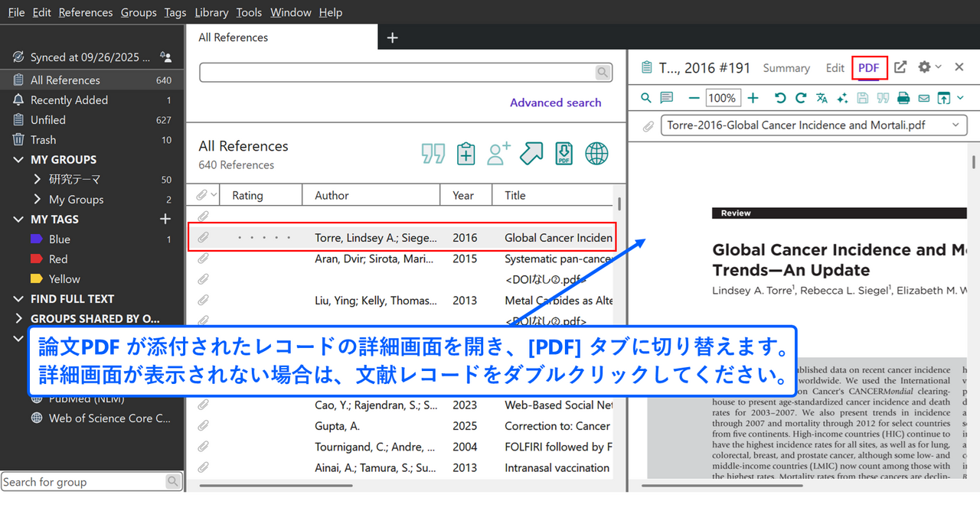Click the Find Full Text PDF icon
This screenshot has height=514, width=980.
(x=563, y=154)
